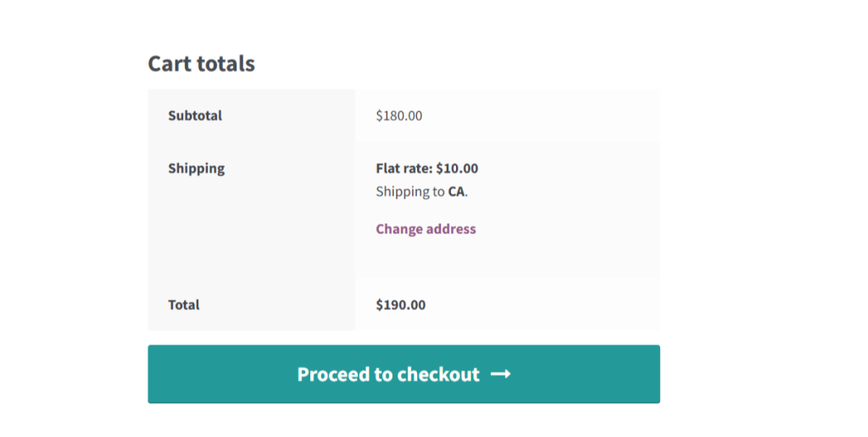Click the Subtotal row label
Screen dimensions: 868x437
click(x=195, y=115)
